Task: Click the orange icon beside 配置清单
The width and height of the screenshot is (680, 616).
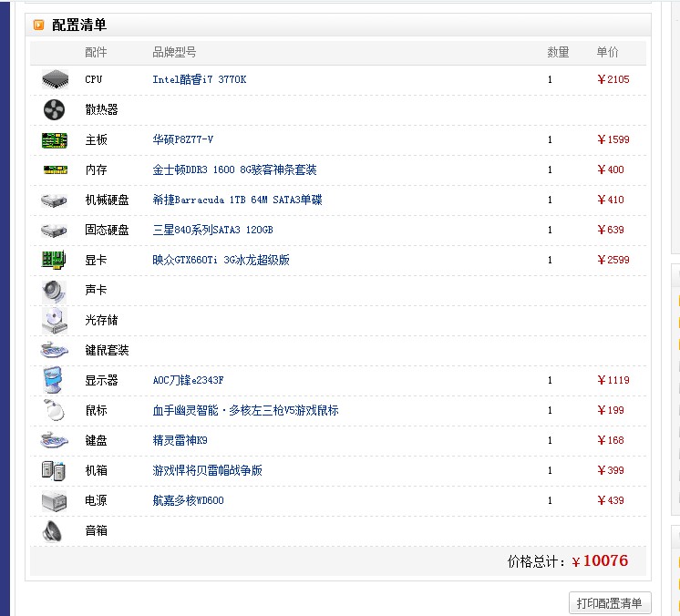Action: (38, 25)
